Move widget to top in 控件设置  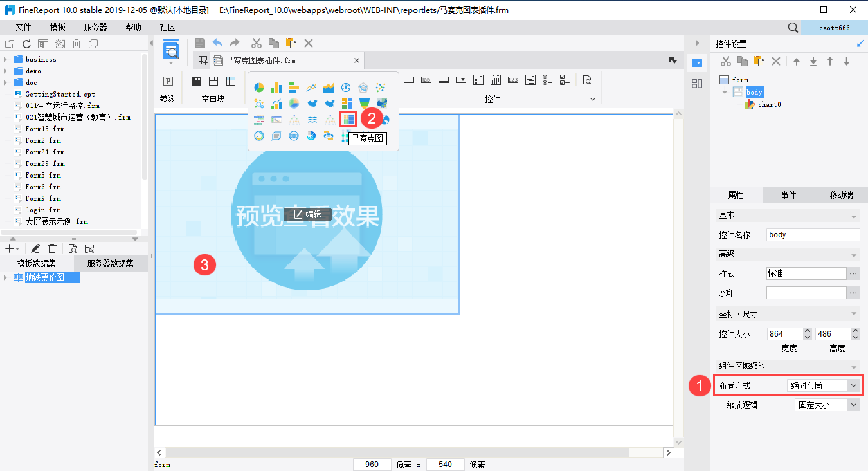point(797,61)
